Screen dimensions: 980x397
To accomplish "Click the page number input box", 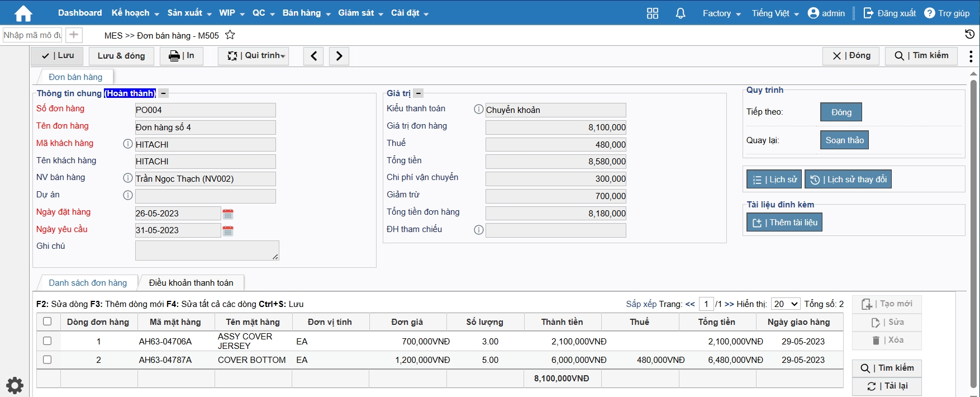I will click(x=706, y=304).
